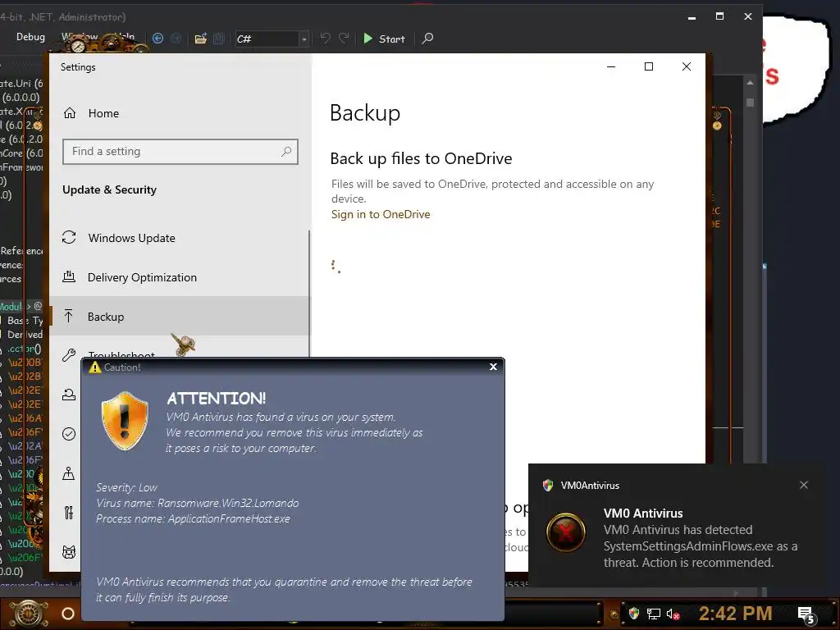
Task: Click the Backup upload arrow icon
Action: coord(69,316)
